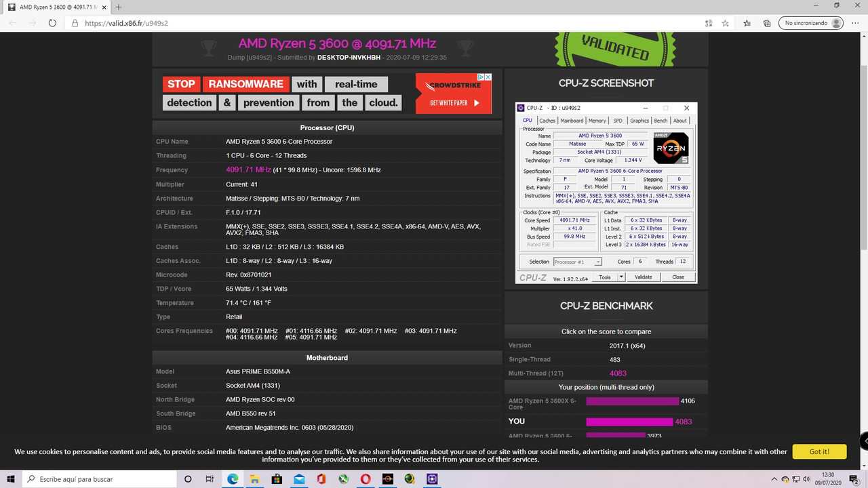Open the Windows Start menu

10,479
